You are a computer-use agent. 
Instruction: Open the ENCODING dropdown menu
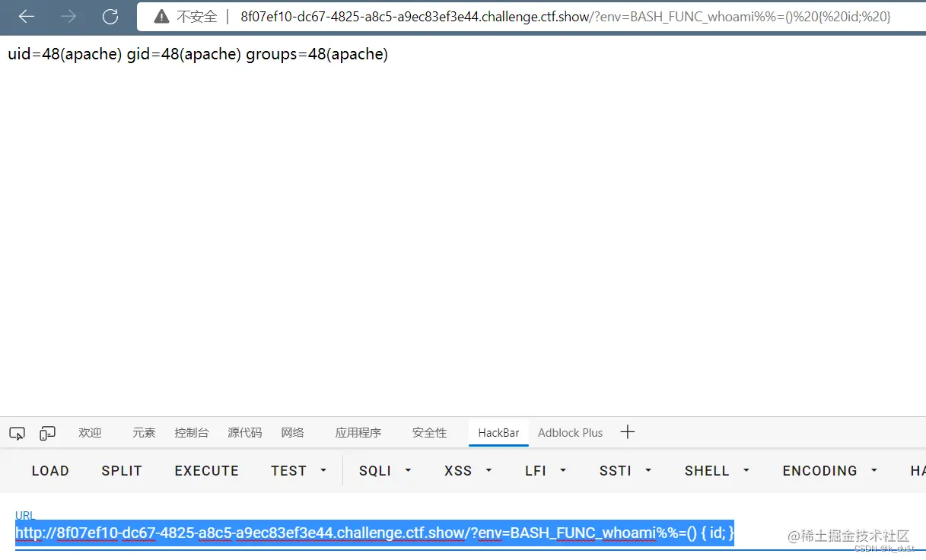831,471
